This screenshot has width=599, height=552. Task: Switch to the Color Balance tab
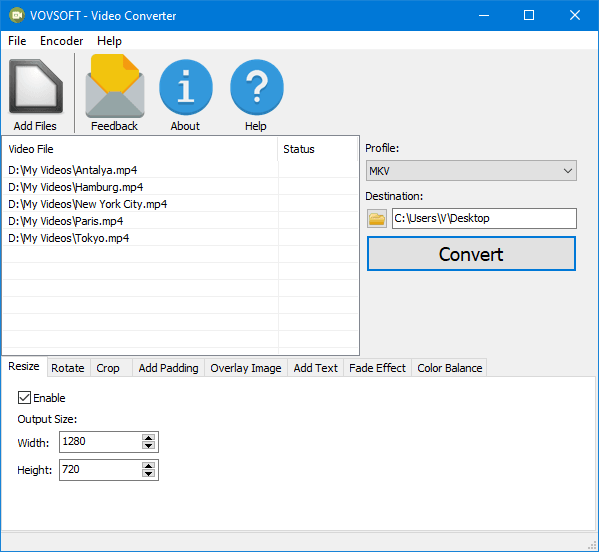(449, 368)
